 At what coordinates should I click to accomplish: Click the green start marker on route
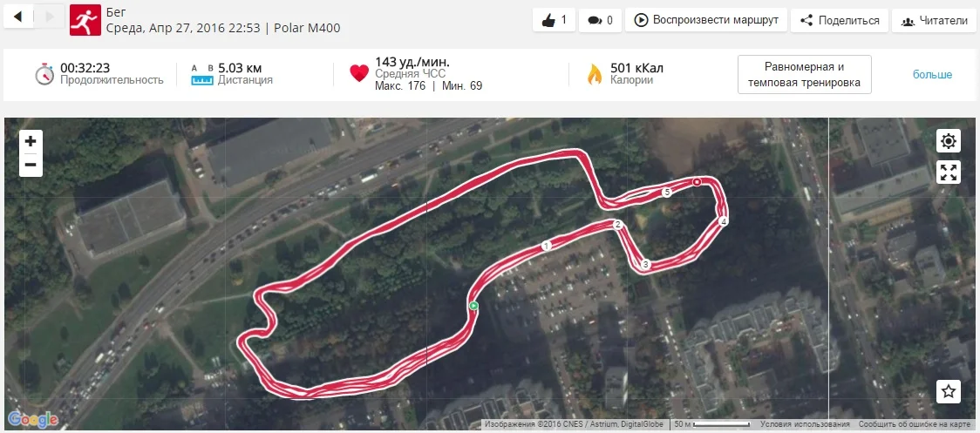[x=473, y=306]
